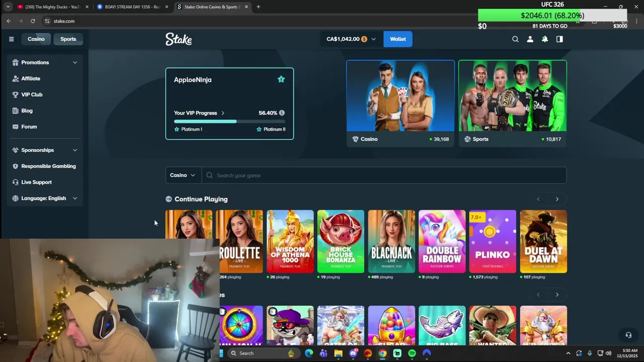
Task: Expand the Promotions sidebar section
Action: (x=45, y=62)
